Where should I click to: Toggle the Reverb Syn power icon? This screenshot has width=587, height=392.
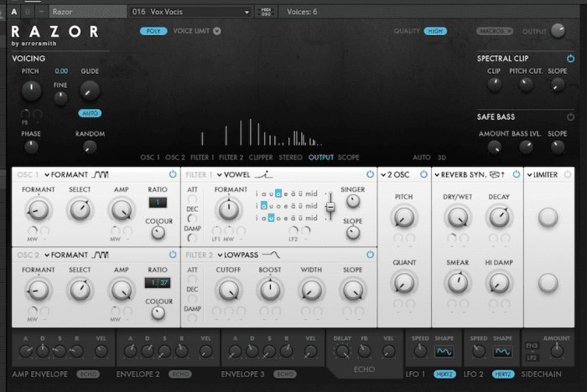[517, 174]
